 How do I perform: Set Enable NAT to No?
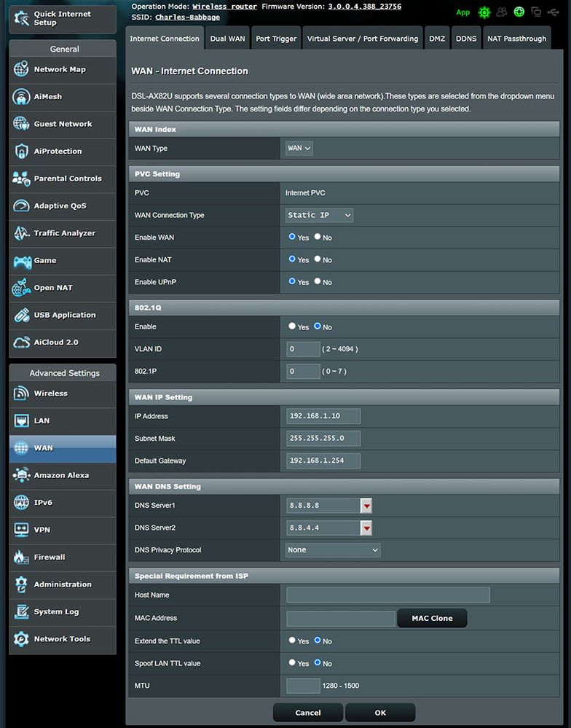pos(318,259)
